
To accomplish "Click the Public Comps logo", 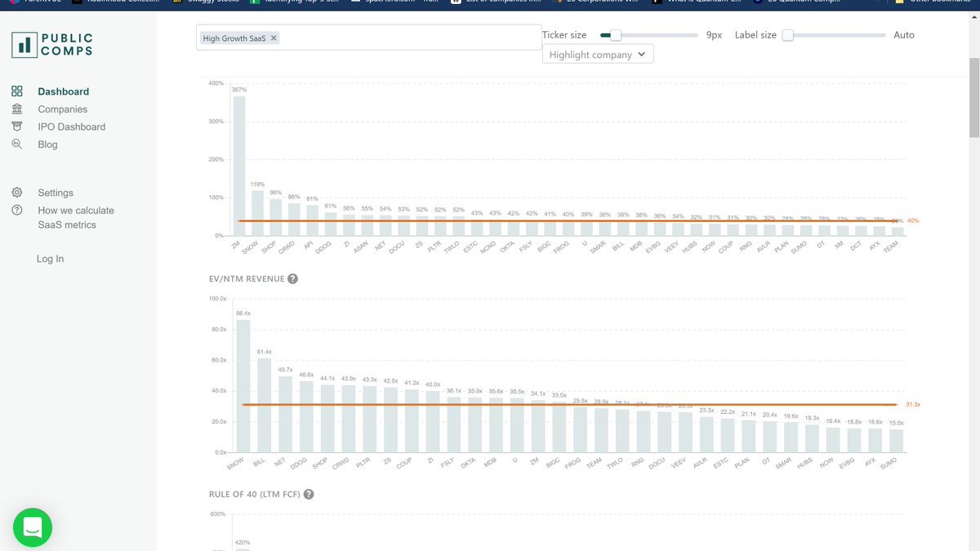I will pos(52,44).
